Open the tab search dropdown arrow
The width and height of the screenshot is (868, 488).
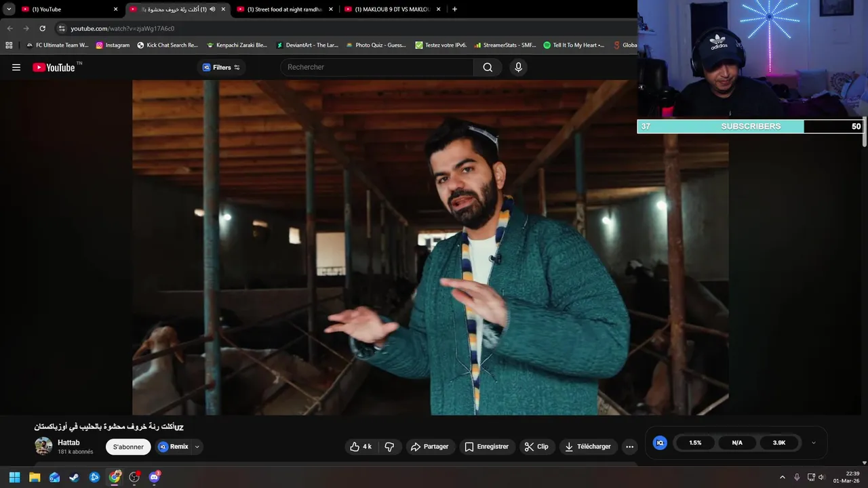pyautogui.click(x=9, y=9)
